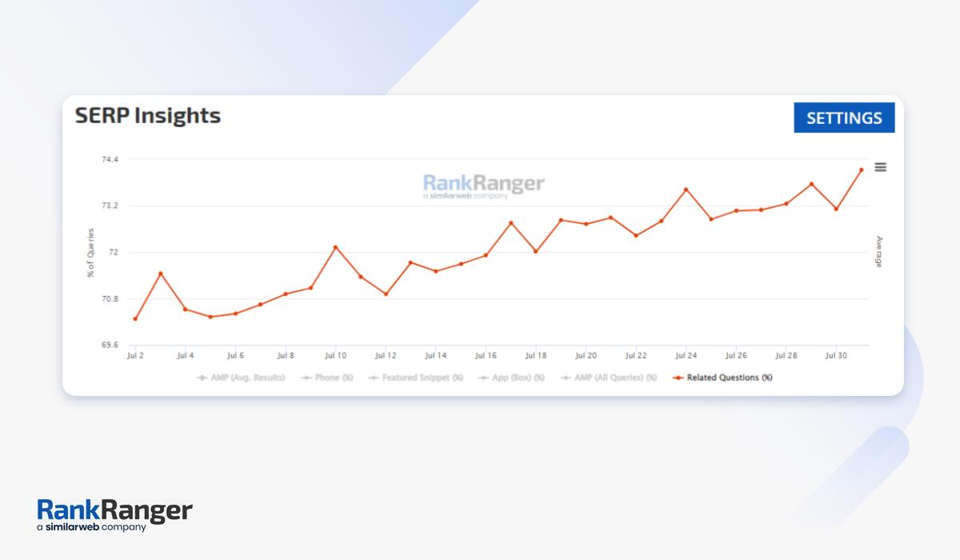Viewport: 960px width, 560px height.
Task: Select the Jul 3 spike data point
Action: 161,274
